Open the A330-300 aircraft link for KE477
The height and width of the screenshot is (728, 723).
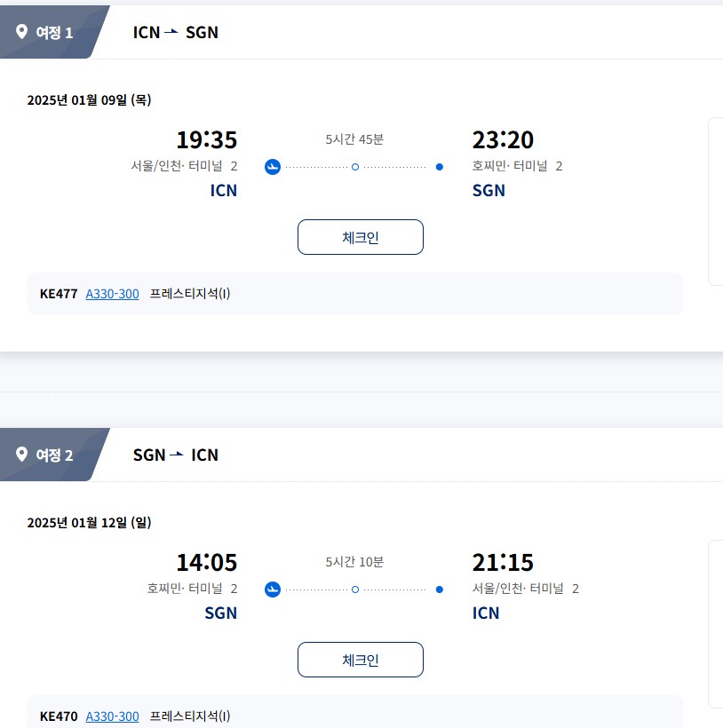tap(112, 294)
